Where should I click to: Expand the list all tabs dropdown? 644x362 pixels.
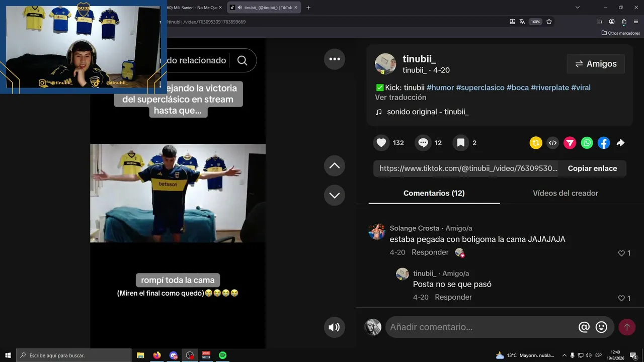(578, 8)
